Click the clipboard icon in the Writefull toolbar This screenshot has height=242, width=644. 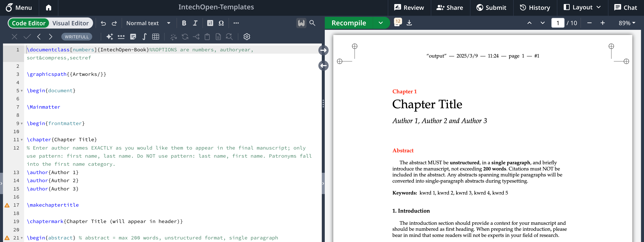(x=207, y=36)
